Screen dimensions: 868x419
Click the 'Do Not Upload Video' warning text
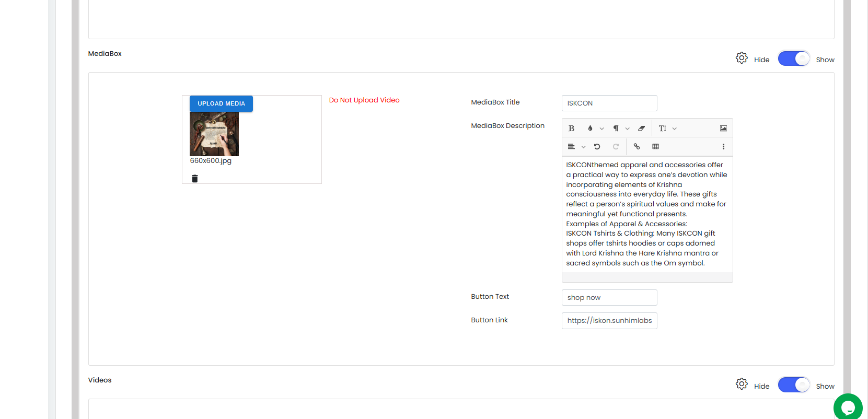[364, 100]
